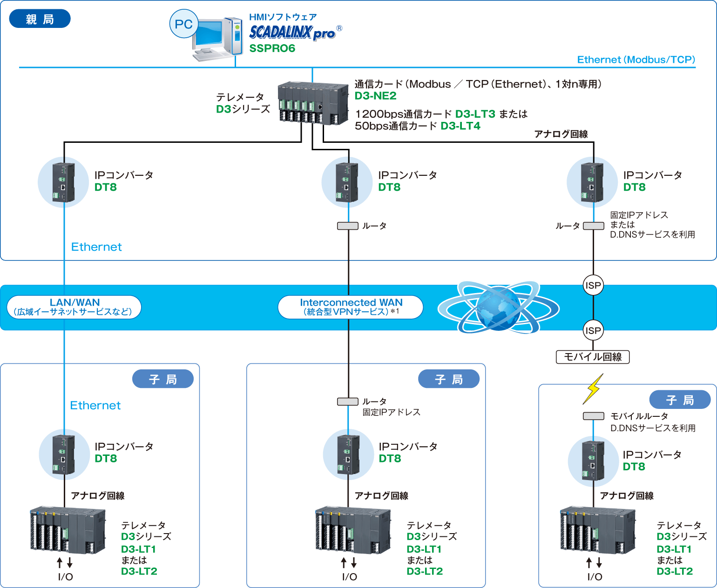Click the PC computer image

click(x=218, y=40)
